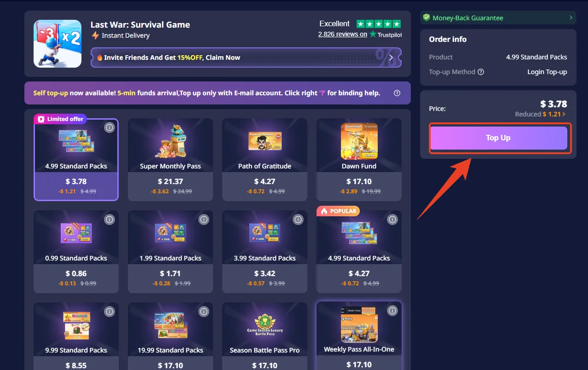Select the 19.99 Standard Packs card

170,336
